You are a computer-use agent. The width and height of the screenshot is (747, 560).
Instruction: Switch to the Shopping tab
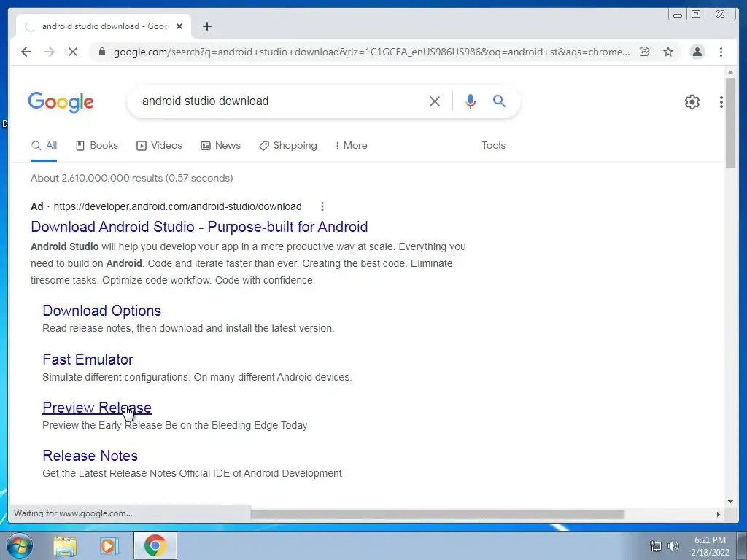(287, 146)
